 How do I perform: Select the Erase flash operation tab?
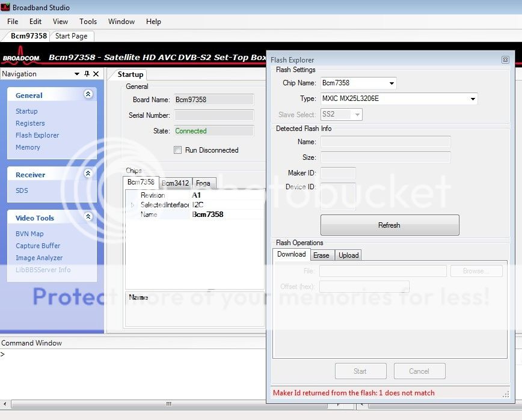click(321, 255)
